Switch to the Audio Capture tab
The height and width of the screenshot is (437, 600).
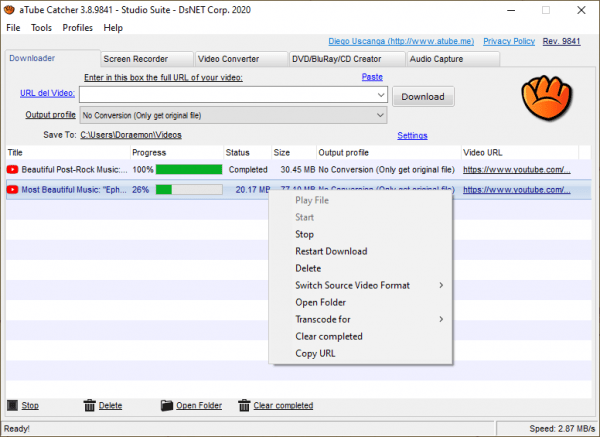click(x=453, y=59)
